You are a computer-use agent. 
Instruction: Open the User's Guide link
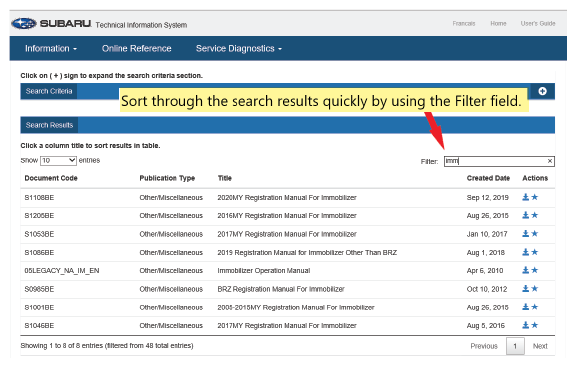tap(538, 24)
